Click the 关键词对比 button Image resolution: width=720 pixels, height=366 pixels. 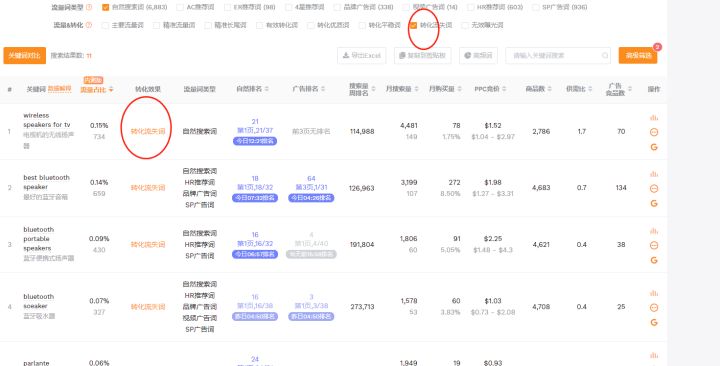25,56
